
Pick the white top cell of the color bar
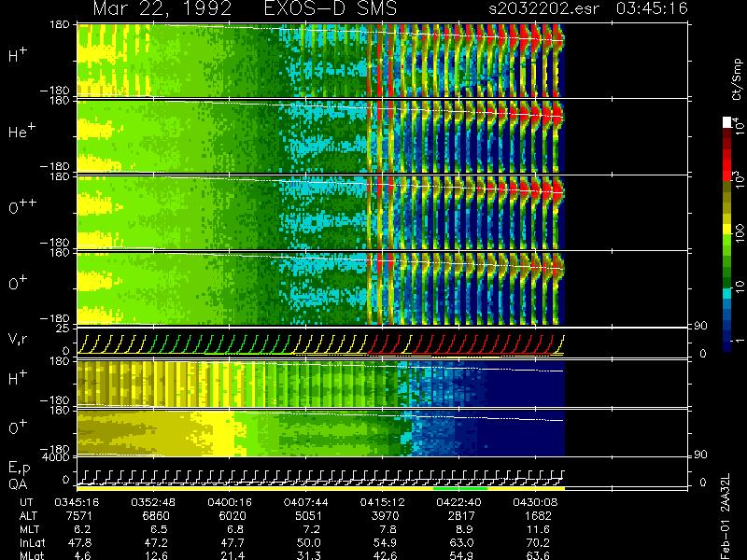[727, 122]
